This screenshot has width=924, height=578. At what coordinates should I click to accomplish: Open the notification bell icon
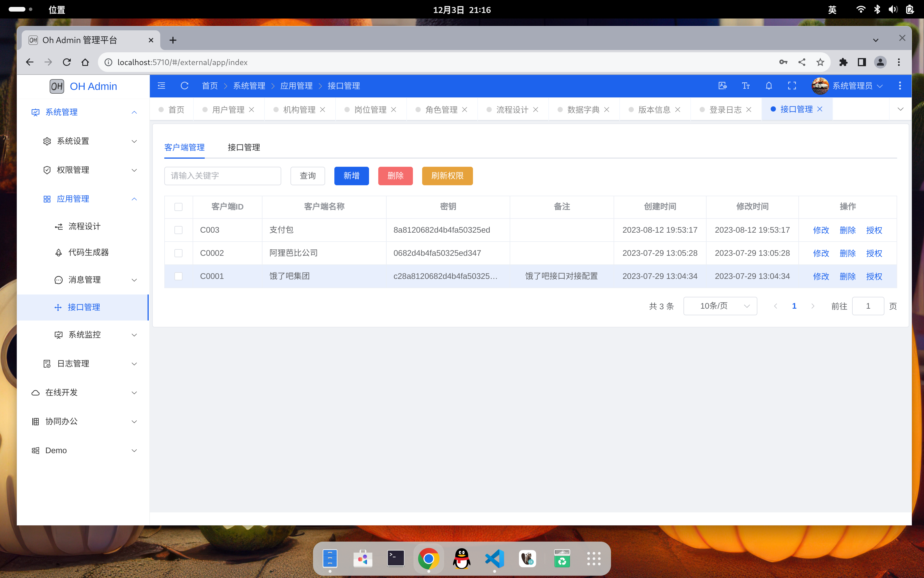(x=769, y=86)
